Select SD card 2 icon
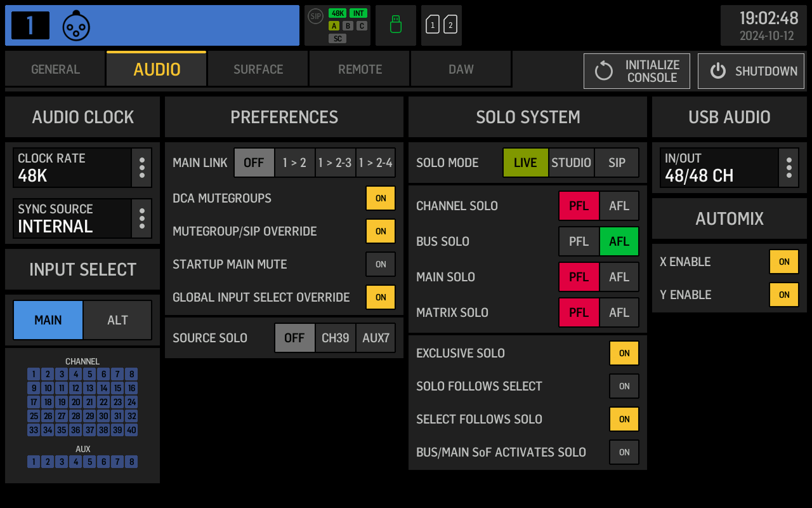Image resolution: width=812 pixels, height=508 pixels. pyautogui.click(x=450, y=25)
